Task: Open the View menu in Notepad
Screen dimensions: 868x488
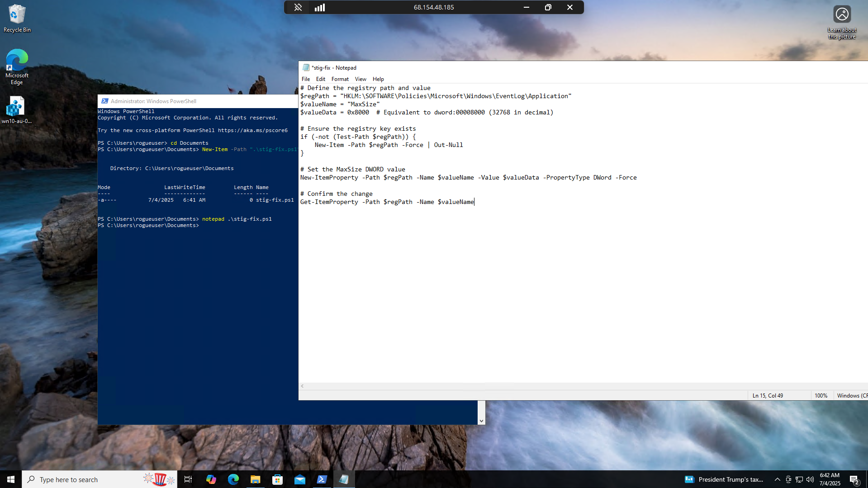Action: click(360, 79)
